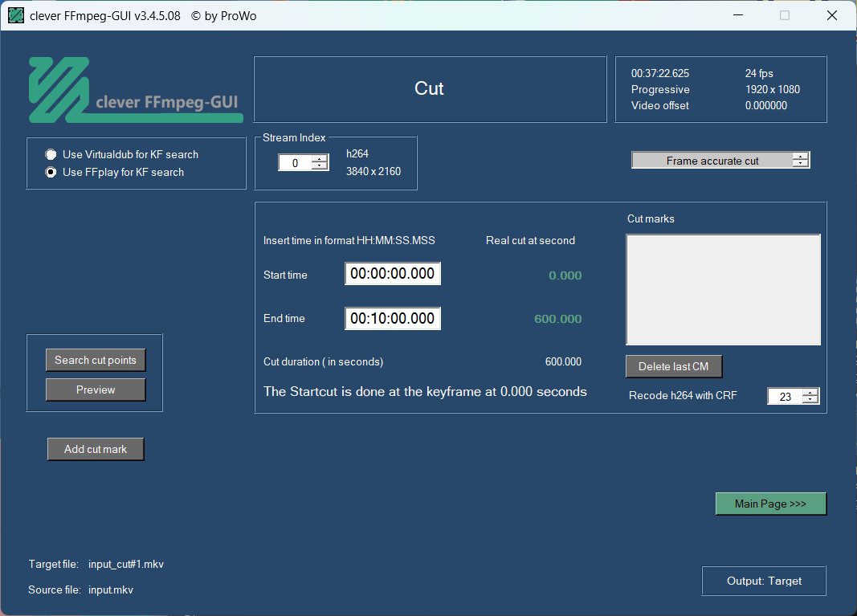The image size is (857, 616).
Task: Increase the CRF value from 23
Action: point(810,393)
